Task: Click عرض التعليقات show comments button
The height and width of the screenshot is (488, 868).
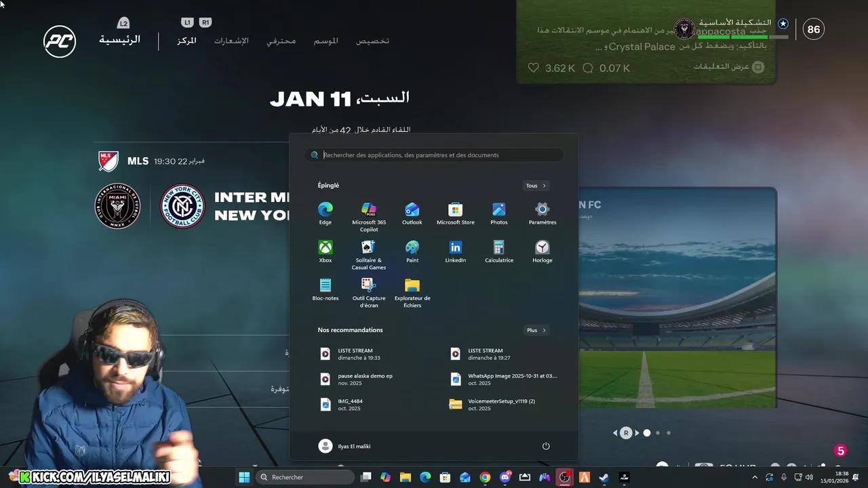Action: [729, 66]
